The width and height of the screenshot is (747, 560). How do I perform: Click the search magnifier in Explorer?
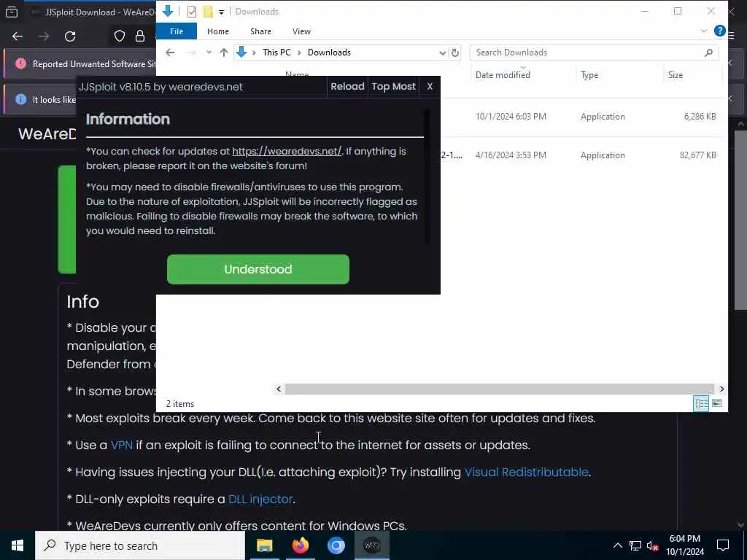coord(708,52)
